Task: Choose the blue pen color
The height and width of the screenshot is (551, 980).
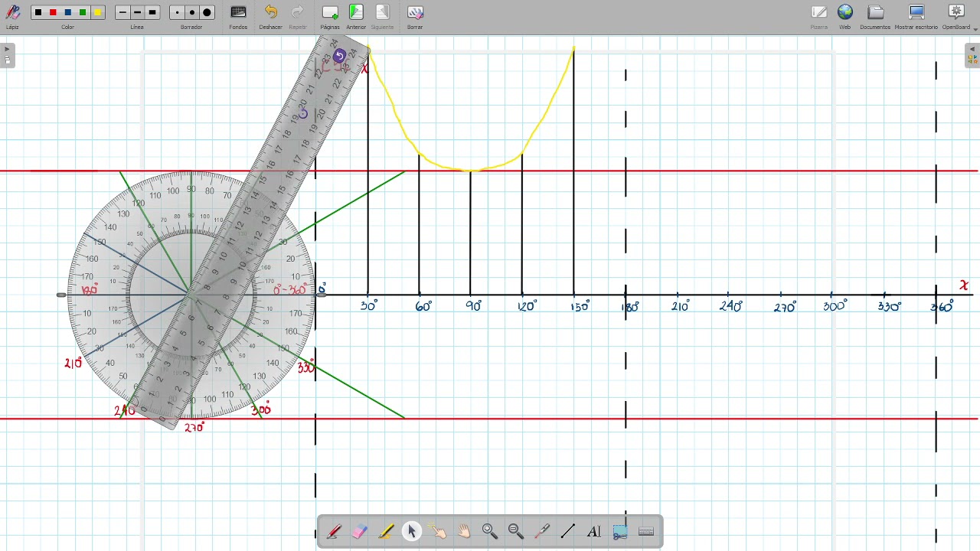Action: click(x=67, y=12)
